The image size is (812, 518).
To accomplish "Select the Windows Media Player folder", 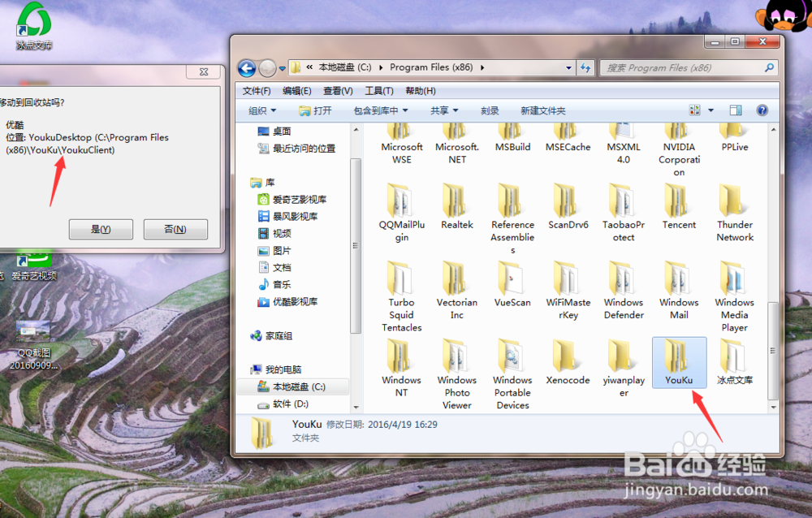I will (734, 296).
